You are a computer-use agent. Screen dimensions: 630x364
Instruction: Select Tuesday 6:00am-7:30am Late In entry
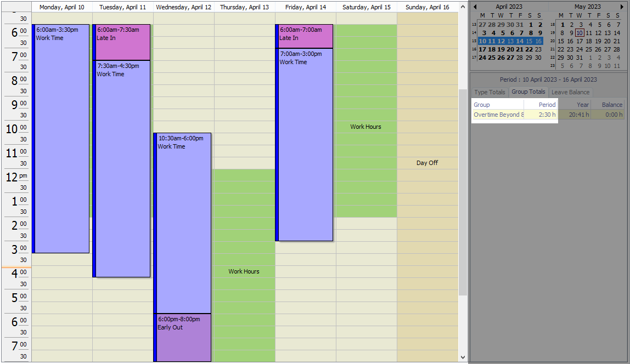[x=122, y=42]
